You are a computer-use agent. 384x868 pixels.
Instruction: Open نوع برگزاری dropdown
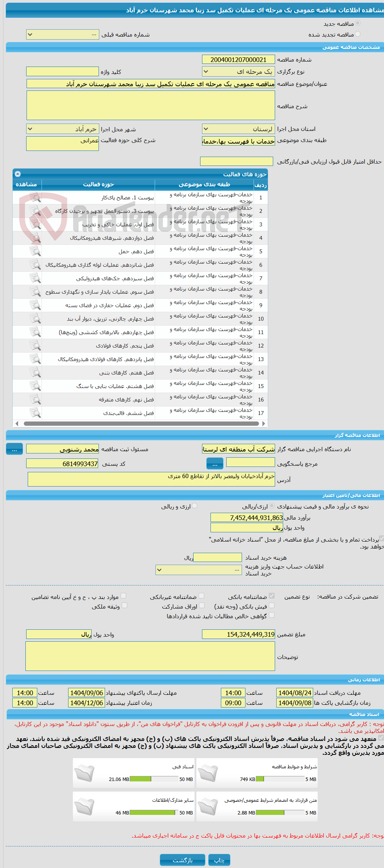point(239,72)
